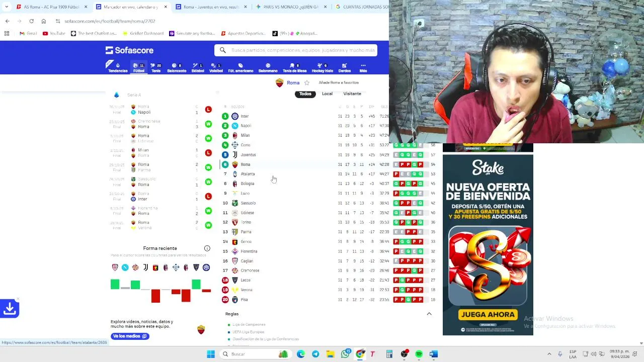This screenshot has height=362, width=644.
Task: Open Microsoft Word from taskbar
Action: click(x=433, y=354)
